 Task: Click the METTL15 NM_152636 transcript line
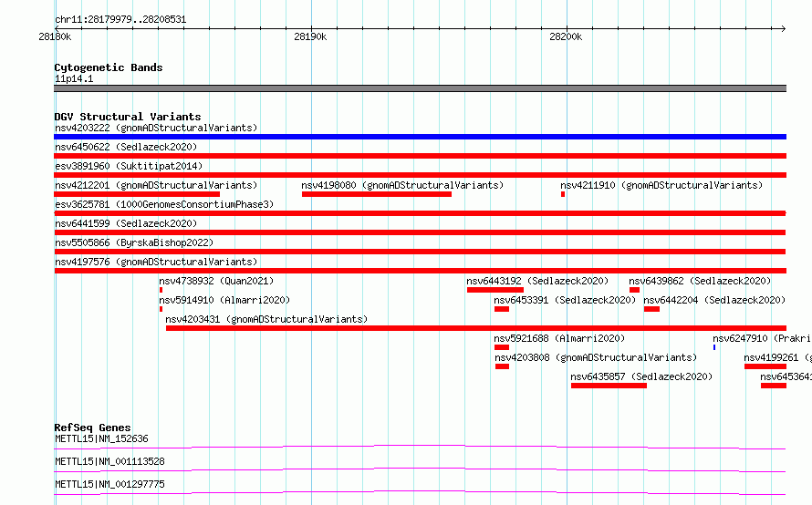click(420, 447)
